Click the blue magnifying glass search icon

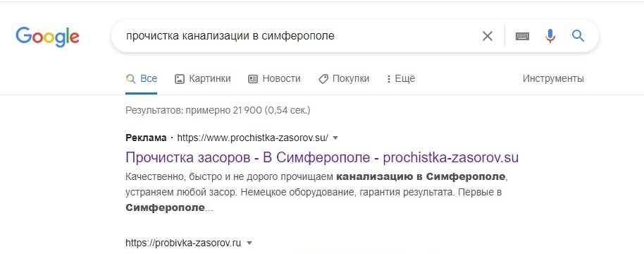point(578,36)
